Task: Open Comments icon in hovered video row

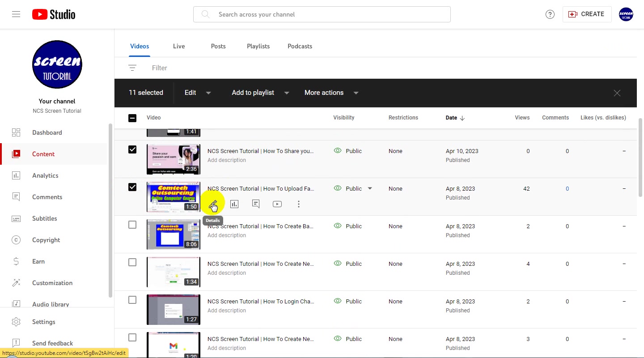Action: 256,204
